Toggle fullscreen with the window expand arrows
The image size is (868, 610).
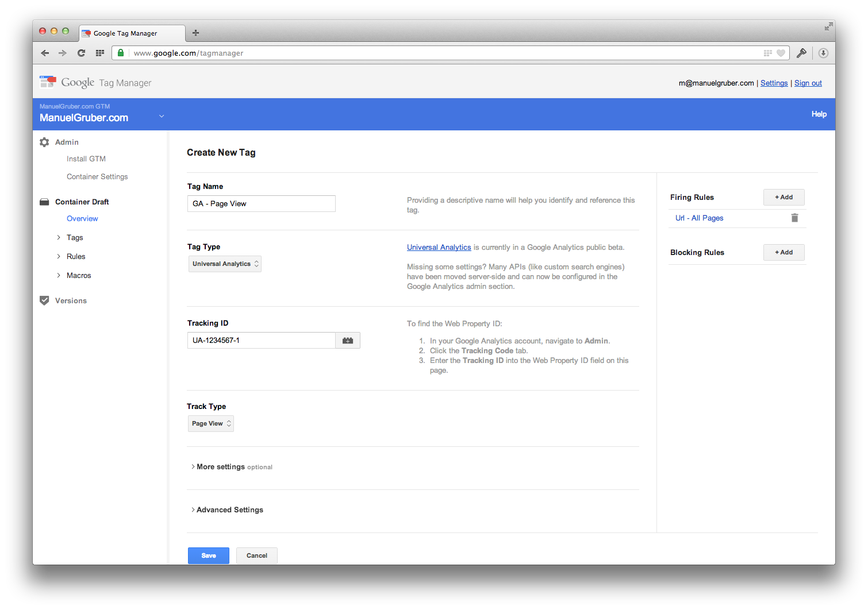tap(828, 26)
